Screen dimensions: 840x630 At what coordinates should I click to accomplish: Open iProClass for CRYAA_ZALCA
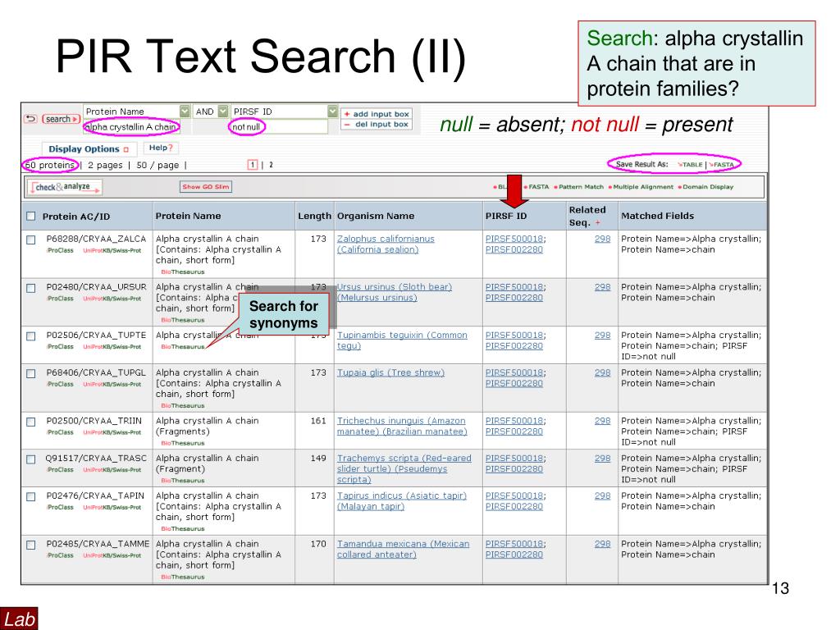pyautogui.click(x=60, y=250)
